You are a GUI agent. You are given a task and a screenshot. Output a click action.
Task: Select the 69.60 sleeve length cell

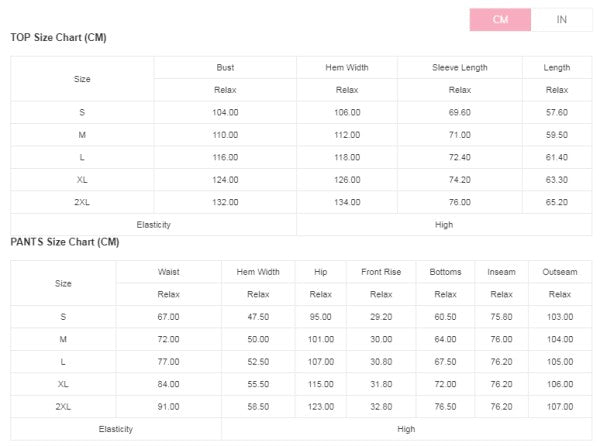pos(459,112)
